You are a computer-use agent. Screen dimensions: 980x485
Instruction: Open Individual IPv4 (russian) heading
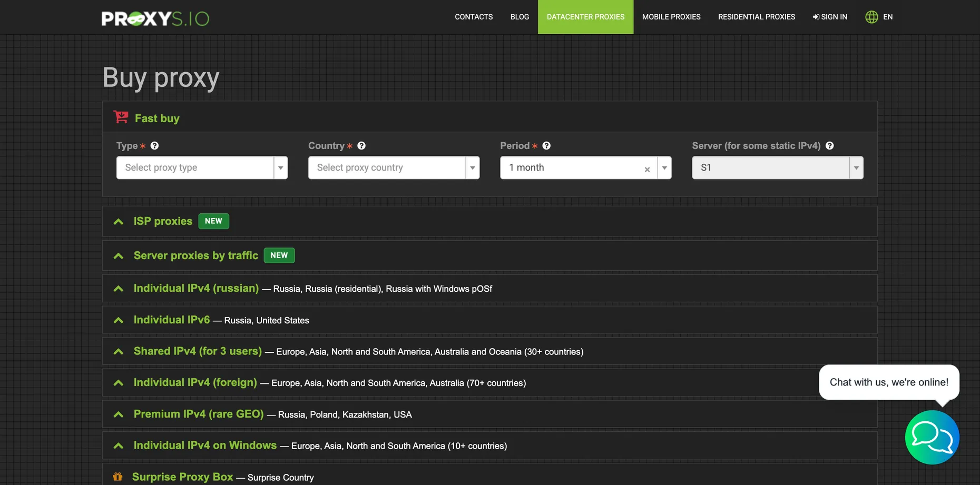196,288
